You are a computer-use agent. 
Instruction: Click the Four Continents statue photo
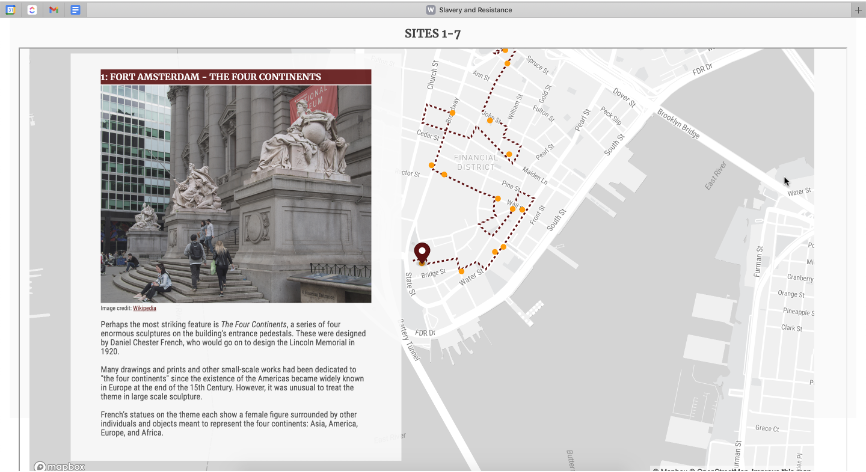coord(236,193)
